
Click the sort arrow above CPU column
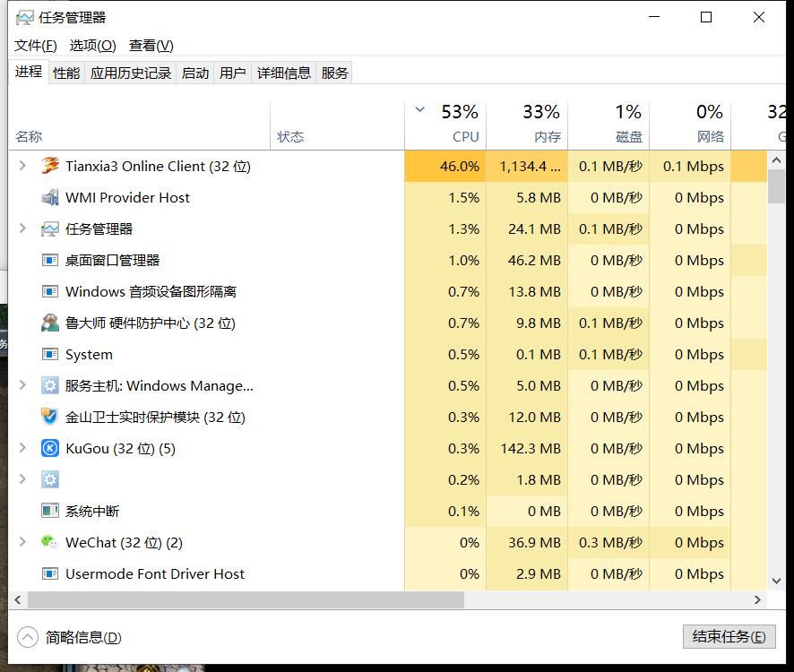pyautogui.click(x=419, y=109)
